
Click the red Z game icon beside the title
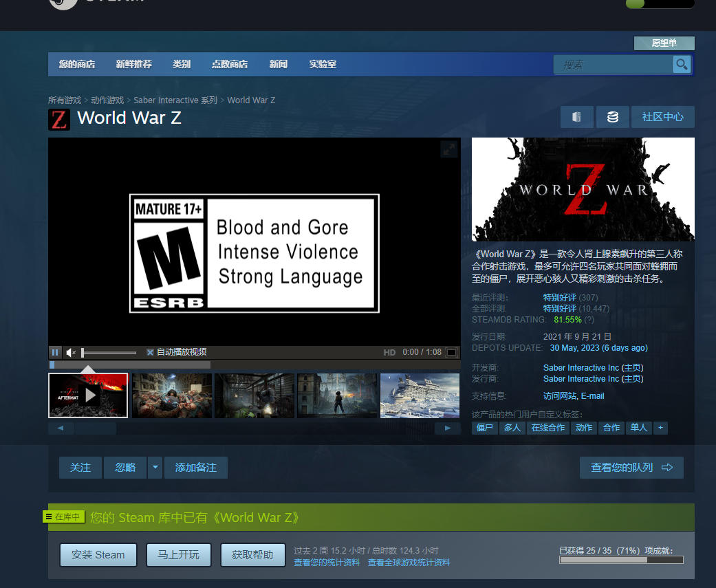coord(59,119)
